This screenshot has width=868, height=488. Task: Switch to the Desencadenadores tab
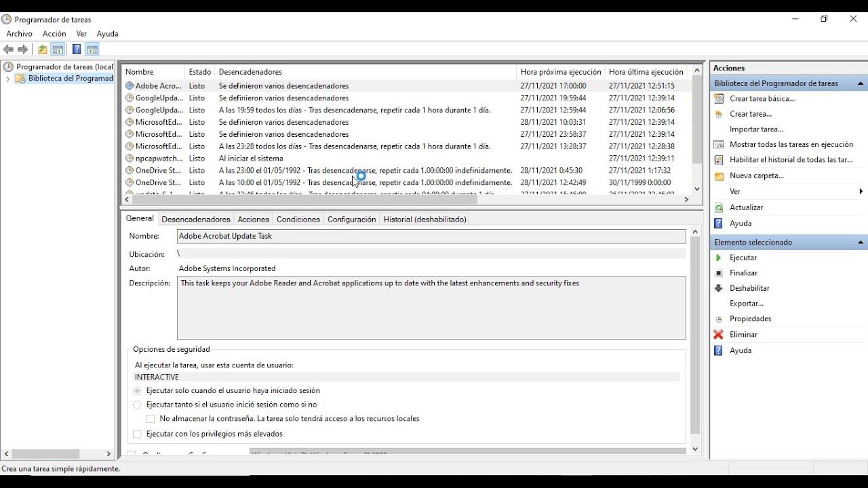(x=195, y=219)
